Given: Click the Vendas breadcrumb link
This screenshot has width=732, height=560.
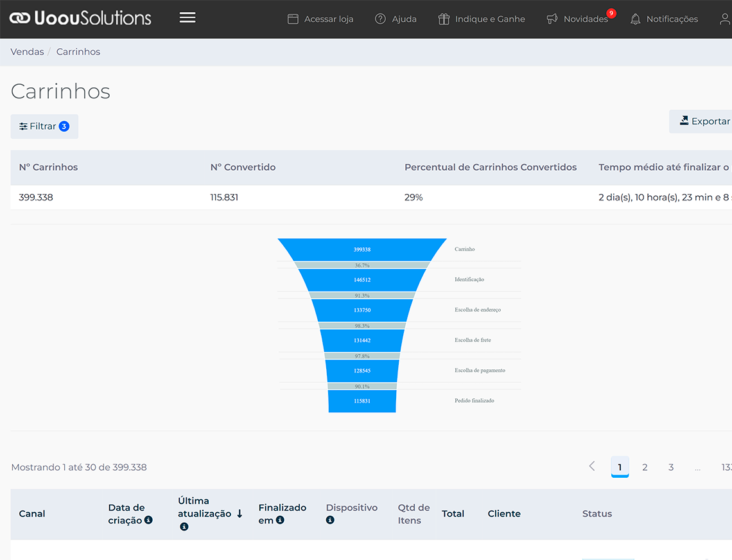Looking at the screenshot, I should (27, 52).
